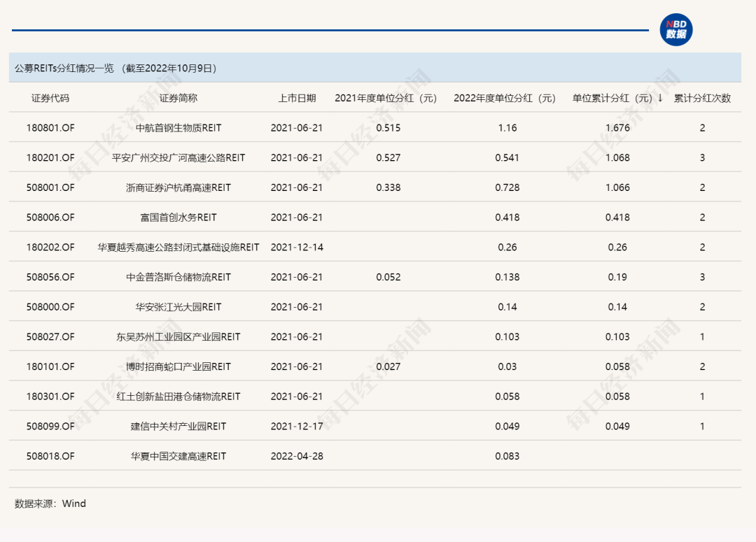Click listing date 2021-12-14
This screenshot has width=756, height=542.
[x=297, y=248]
